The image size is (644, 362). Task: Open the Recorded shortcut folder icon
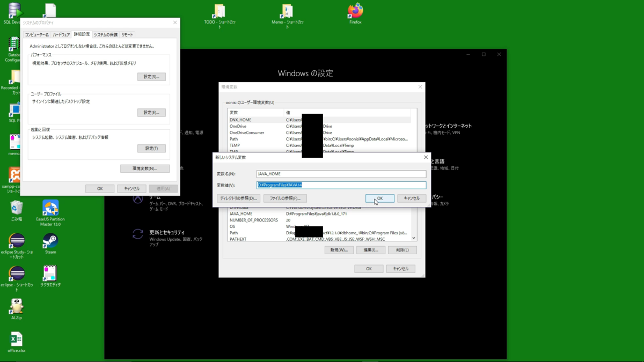12,82
